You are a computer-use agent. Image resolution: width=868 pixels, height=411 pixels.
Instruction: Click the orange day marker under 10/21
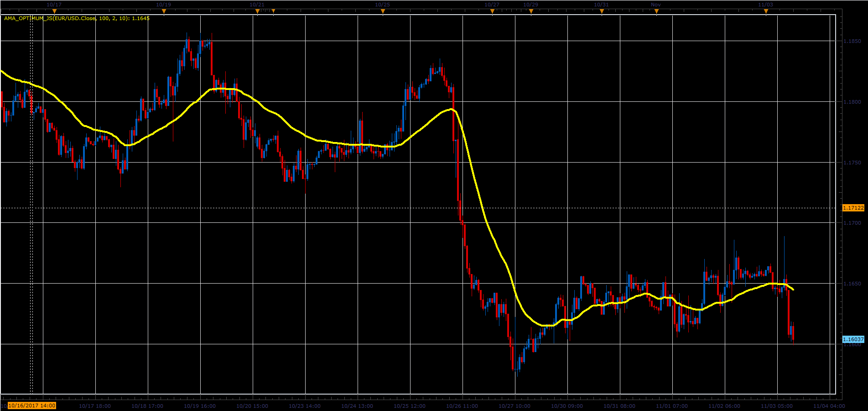(257, 11)
